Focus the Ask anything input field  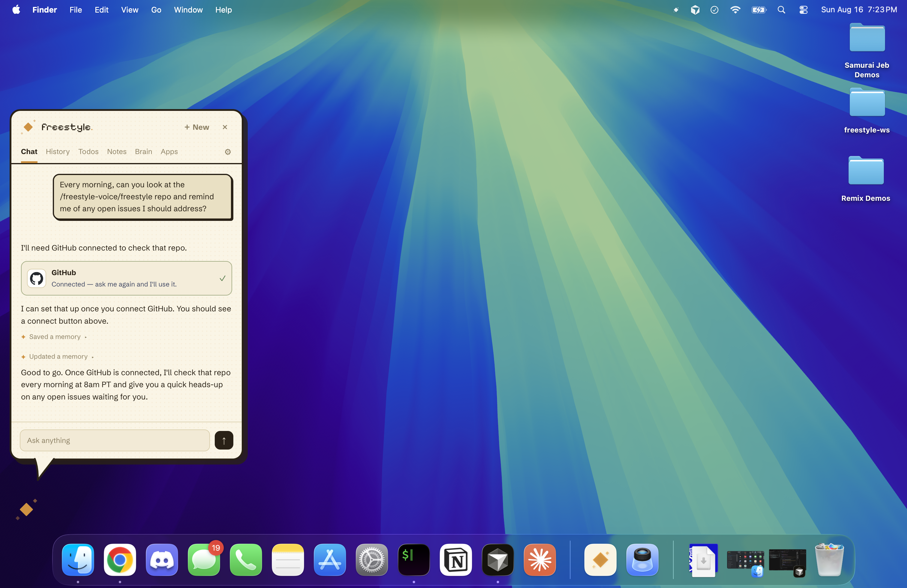coord(115,440)
